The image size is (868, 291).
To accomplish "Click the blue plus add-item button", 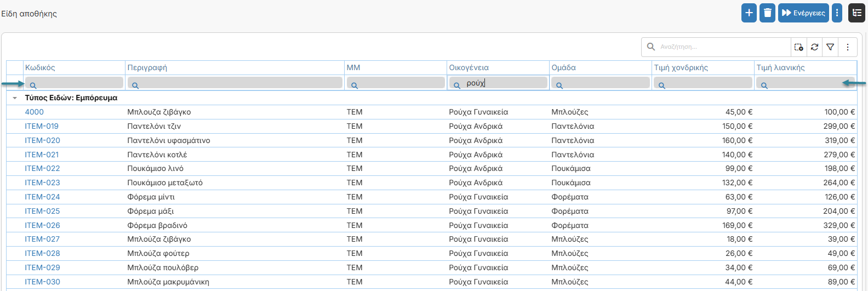I will (749, 13).
